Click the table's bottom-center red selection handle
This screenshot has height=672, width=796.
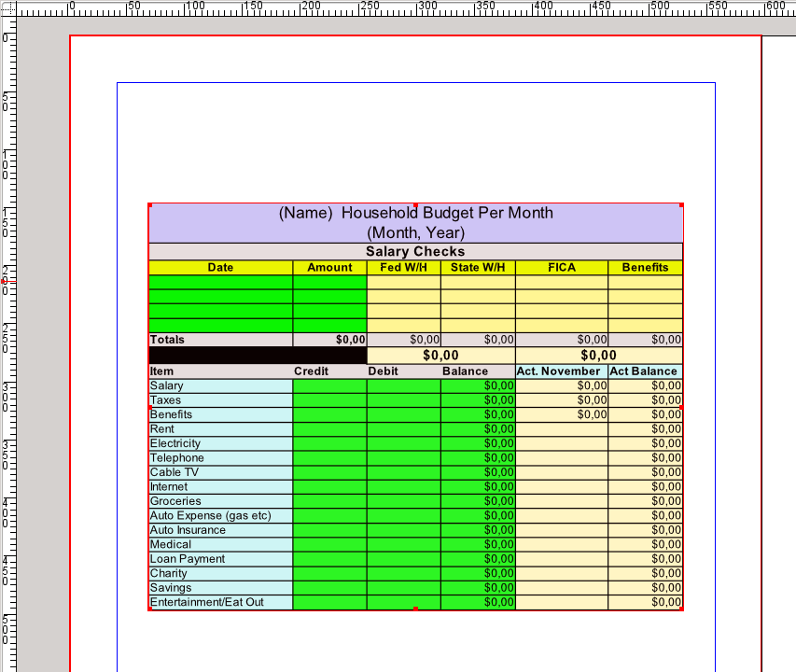pyautogui.click(x=415, y=609)
